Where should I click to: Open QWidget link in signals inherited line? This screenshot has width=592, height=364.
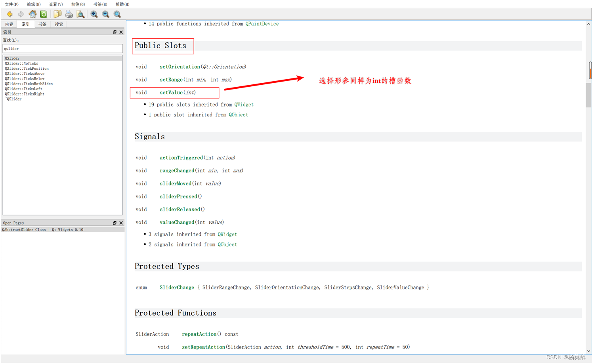(227, 234)
